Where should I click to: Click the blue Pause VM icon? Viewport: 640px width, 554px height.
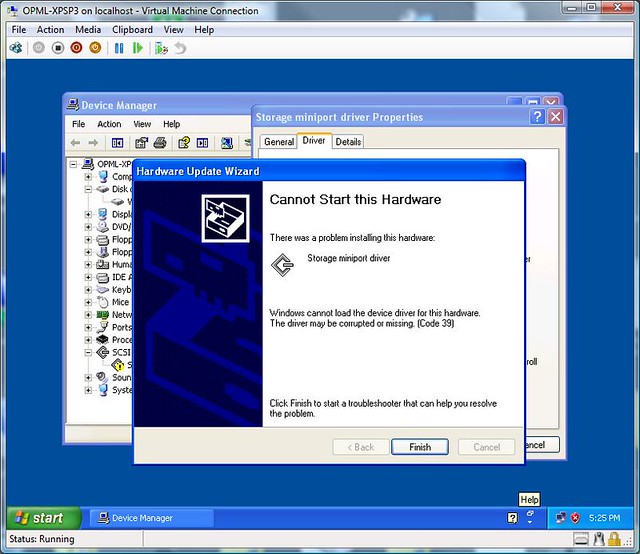[x=119, y=47]
